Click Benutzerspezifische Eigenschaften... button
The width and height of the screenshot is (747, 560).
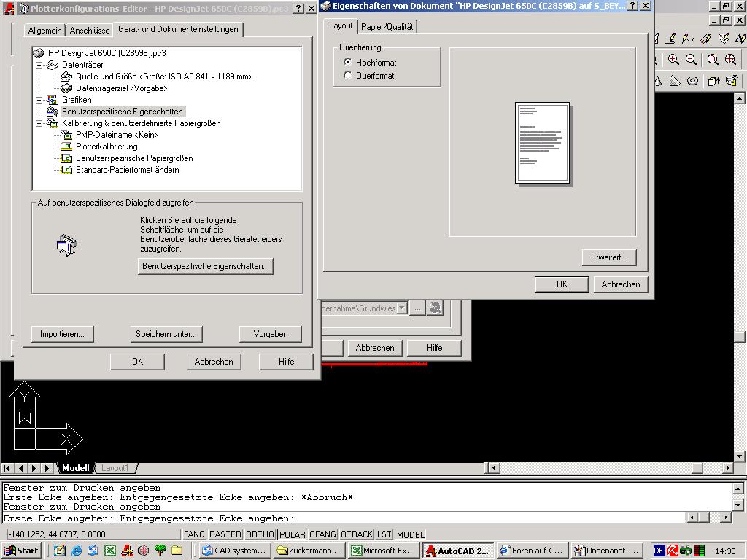coord(205,266)
